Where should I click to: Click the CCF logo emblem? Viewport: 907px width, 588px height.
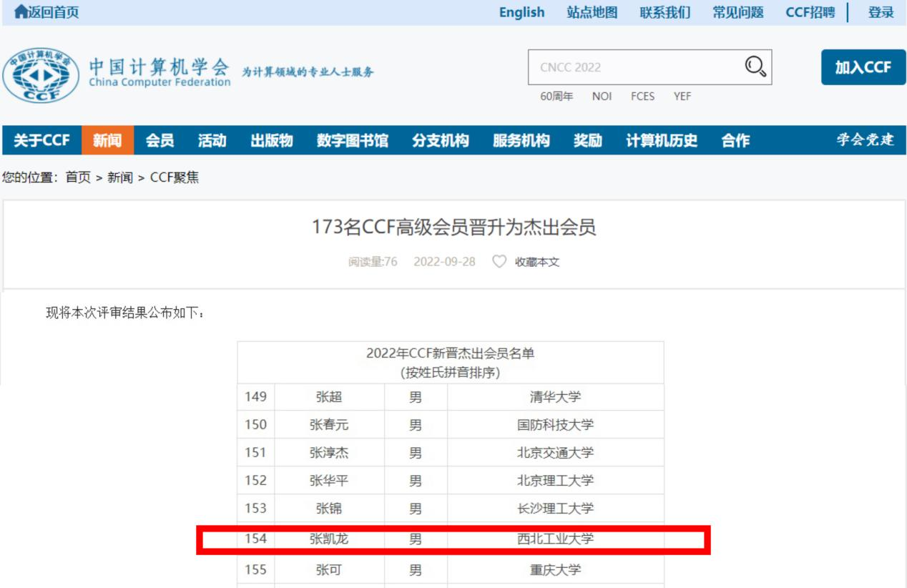[x=41, y=75]
